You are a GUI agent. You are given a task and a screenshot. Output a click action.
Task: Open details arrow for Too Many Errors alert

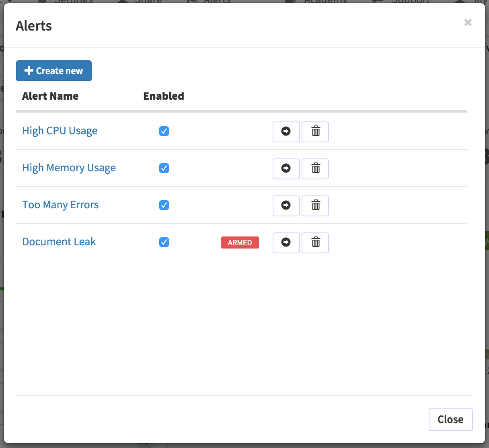(x=286, y=206)
